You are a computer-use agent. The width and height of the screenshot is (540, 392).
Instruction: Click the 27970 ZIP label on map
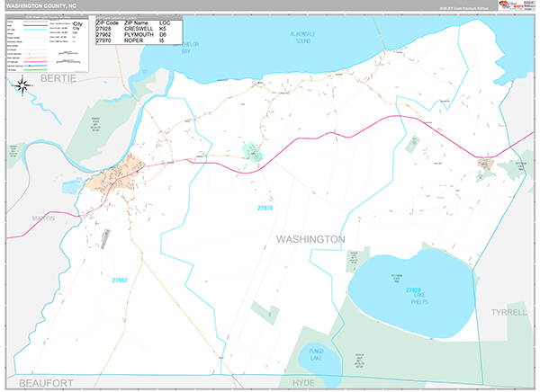265,208
